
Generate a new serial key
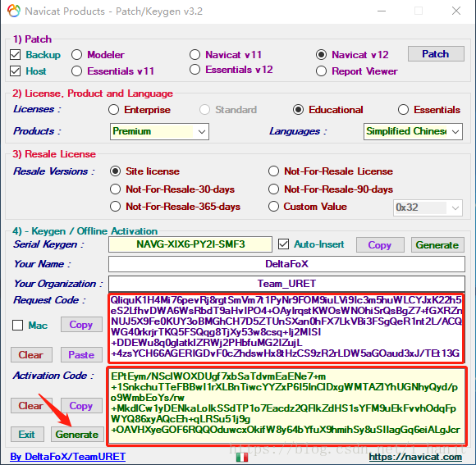click(437, 244)
